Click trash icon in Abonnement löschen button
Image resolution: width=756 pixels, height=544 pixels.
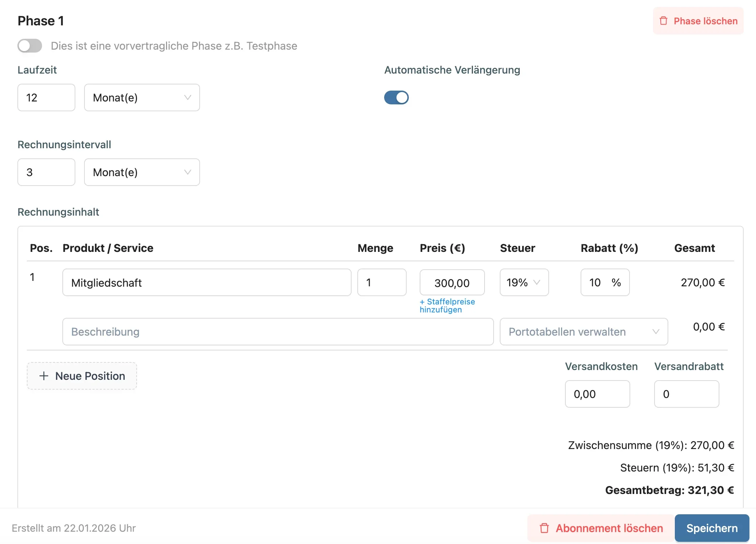(x=544, y=528)
